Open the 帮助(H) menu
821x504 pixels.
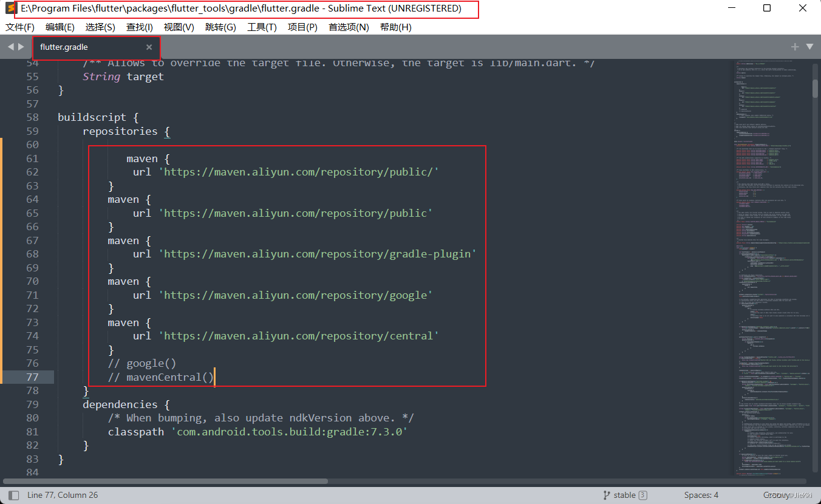[396, 27]
